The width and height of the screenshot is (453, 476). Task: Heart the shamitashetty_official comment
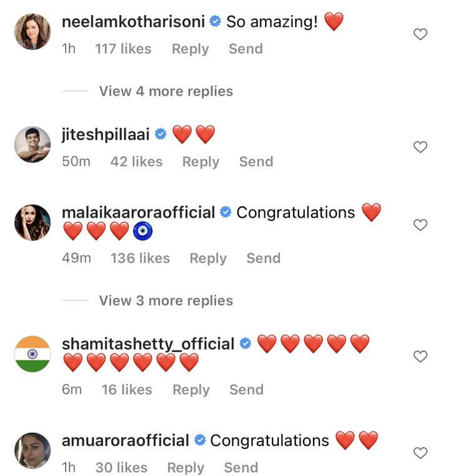(421, 357)
